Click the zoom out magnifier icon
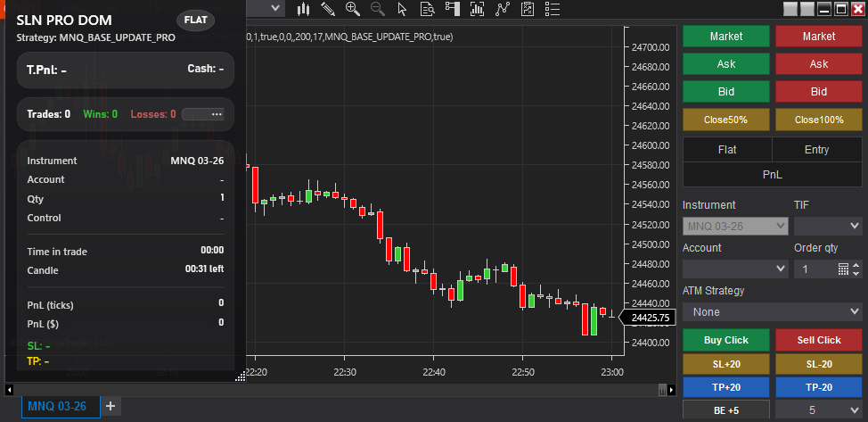Viewport: 868px width, 422px height. point(377,9)
